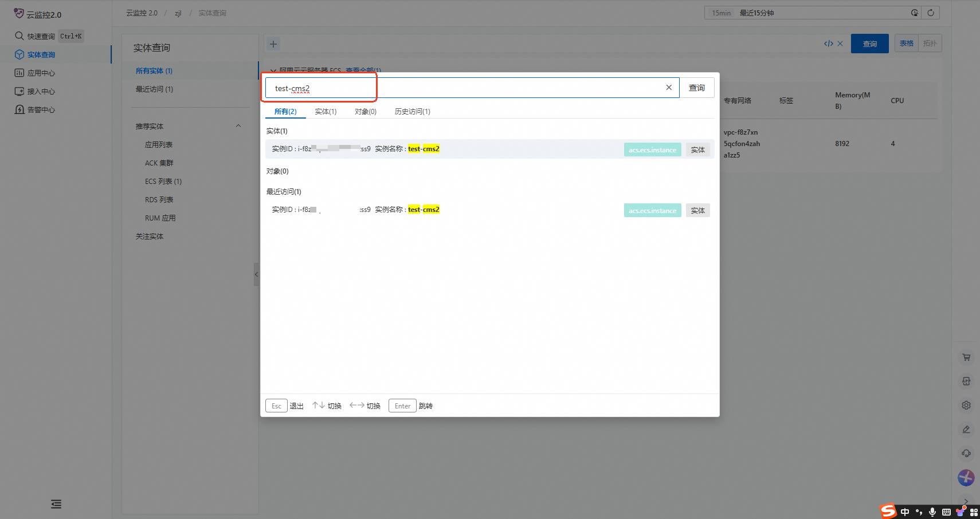Click the 标签 column header
Image resolution: width=980 pixels, height=519 pixels.
[786, 101]
